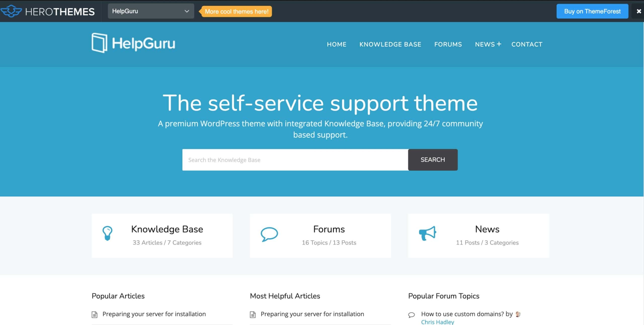The width and height of the screenshot is (644, 325).
Task: Close the HeroThemes demo top bar
Action: coord(639,11)
